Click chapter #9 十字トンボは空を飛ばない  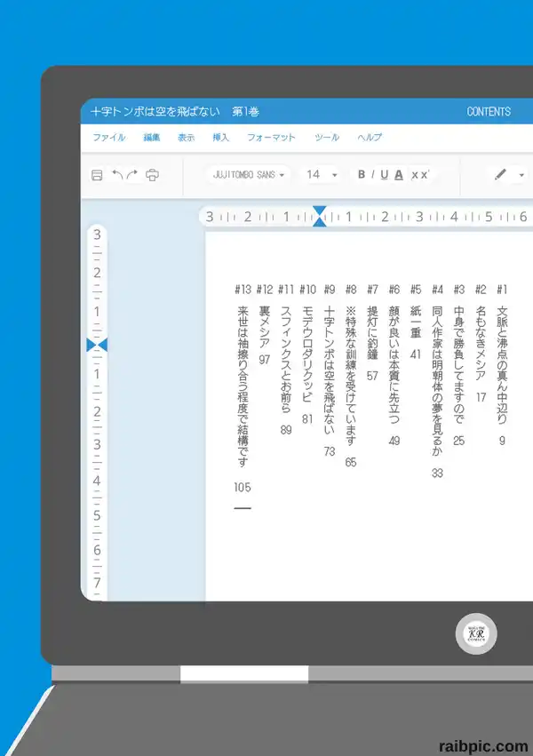[x=330, y=370]
